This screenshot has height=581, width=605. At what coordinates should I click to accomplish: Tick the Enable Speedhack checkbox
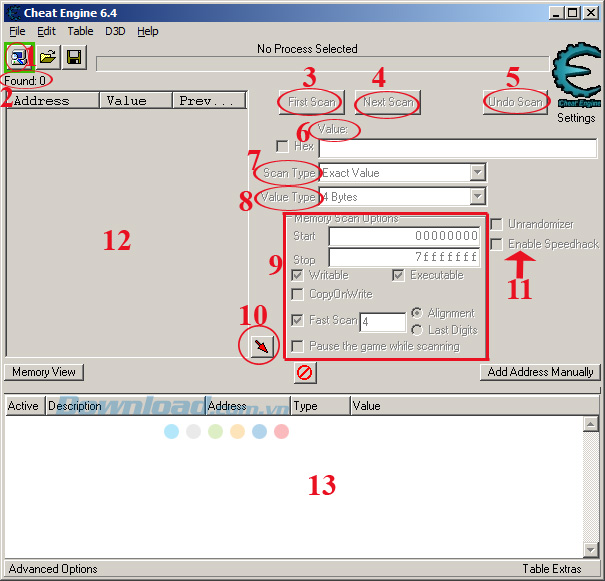tap(496, 244)
